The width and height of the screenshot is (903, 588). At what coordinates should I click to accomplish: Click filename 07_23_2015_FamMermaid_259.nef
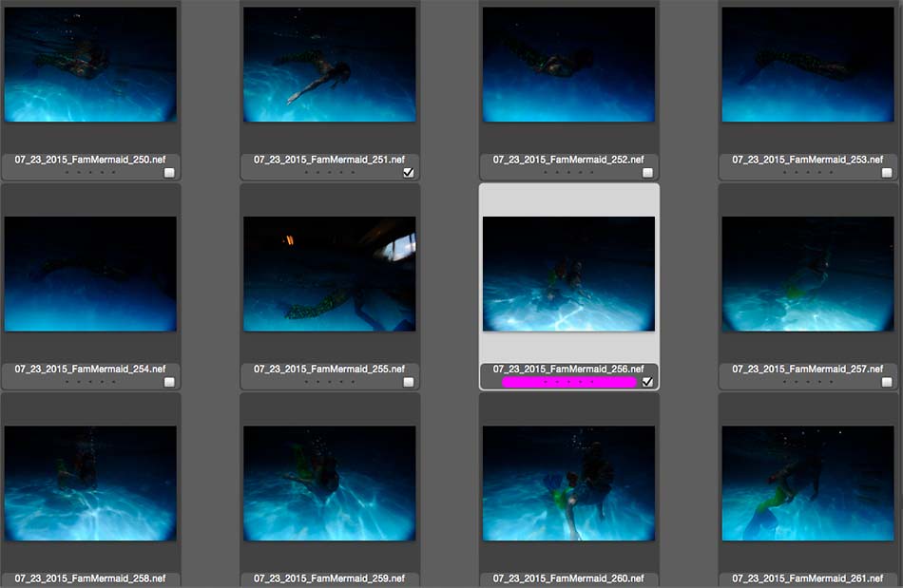click(x=330, y=579)
